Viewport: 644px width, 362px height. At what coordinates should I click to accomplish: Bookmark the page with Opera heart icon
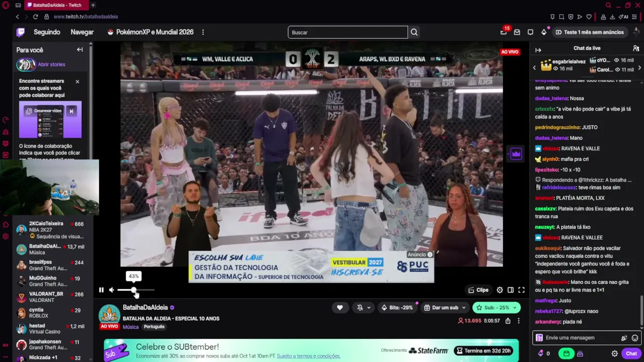(589, 17)
